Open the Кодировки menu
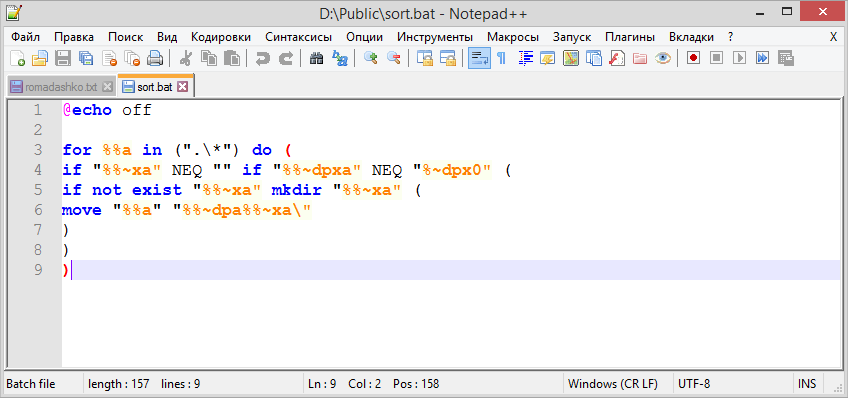848x398 pixels. coord(221,37)
